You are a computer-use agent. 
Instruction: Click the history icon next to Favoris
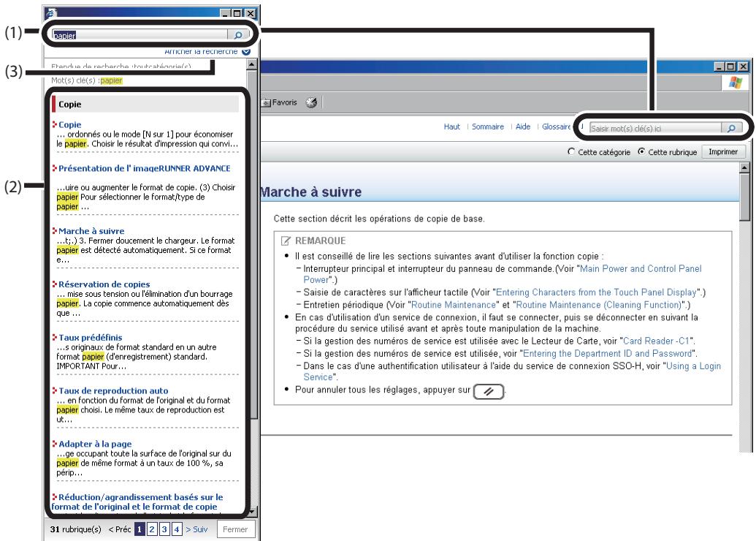coord(311,102)
